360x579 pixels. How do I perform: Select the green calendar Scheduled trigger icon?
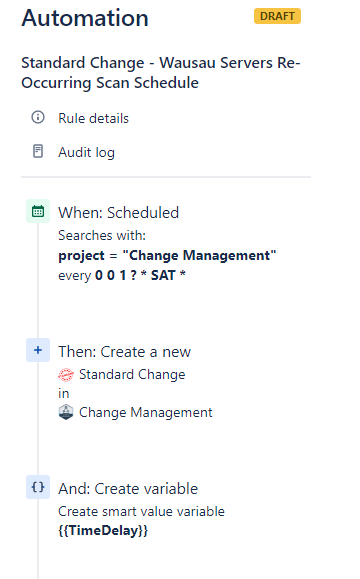(x=38, y=211)
